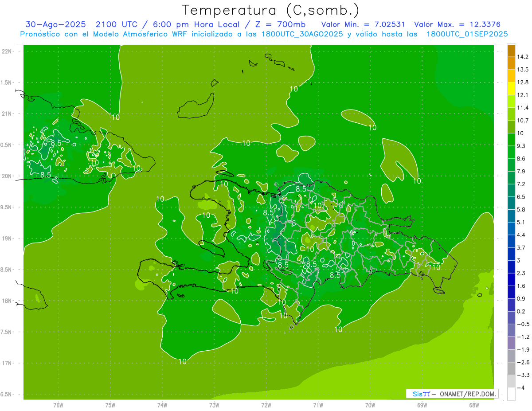Click the 12.8 value on color bar

[523, 82]
